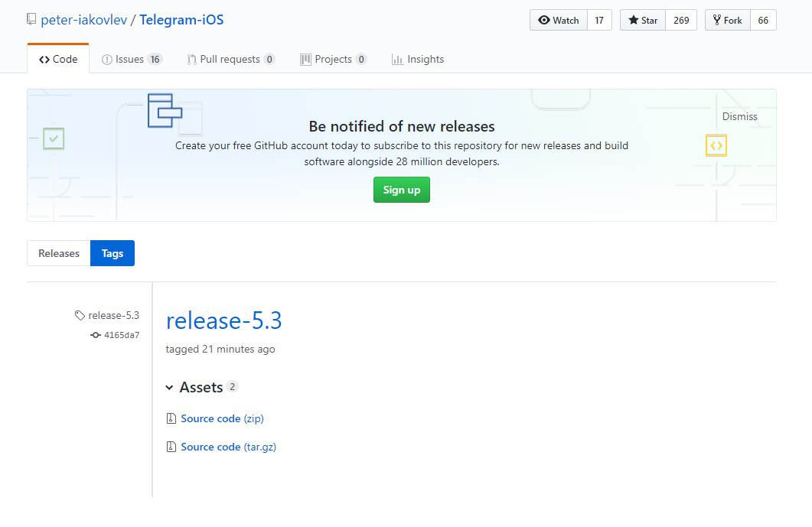The height and width of the screenshot is (527, 812).
Task: Open the peter-iakovlev owner link
Action: pos(84,20)
